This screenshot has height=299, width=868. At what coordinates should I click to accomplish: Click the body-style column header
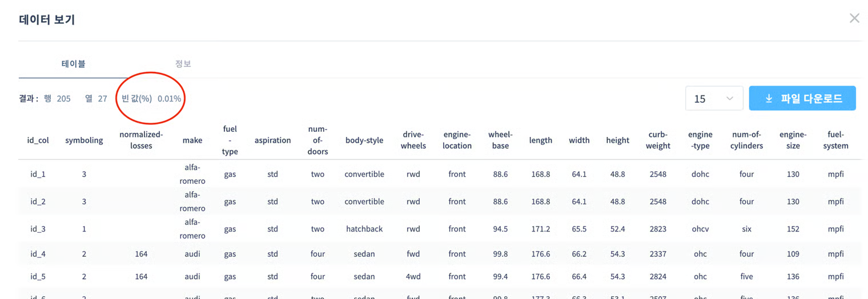(x=364, y=140)
